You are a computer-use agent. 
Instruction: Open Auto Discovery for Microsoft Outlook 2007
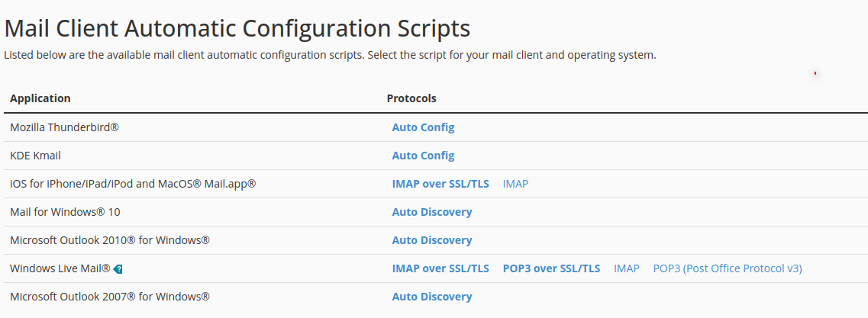(432, 297)
